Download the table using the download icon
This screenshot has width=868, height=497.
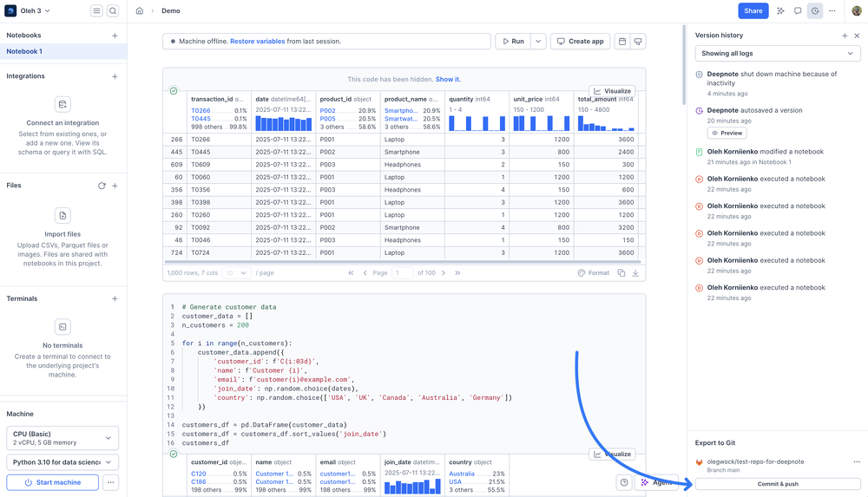(x=635, y=273)
